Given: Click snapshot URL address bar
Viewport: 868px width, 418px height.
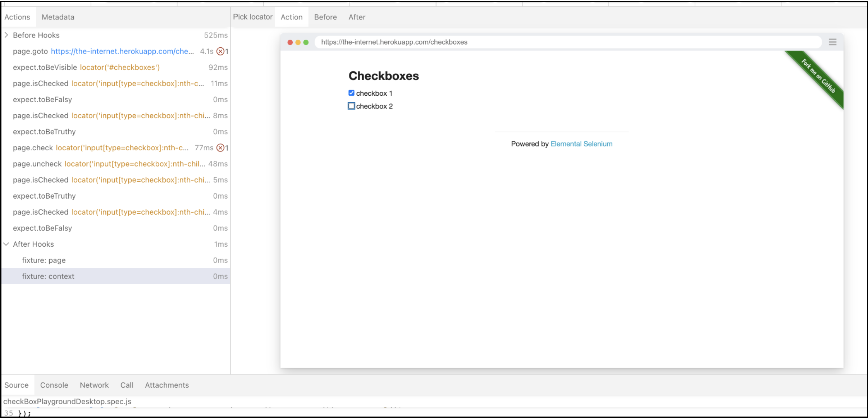Looking at the screenshot, I should 568,42.
